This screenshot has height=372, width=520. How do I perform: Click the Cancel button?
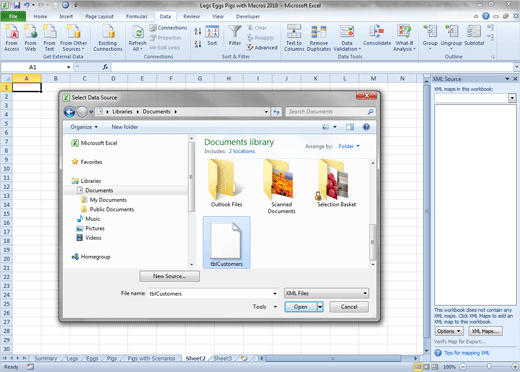pos(349,307)
